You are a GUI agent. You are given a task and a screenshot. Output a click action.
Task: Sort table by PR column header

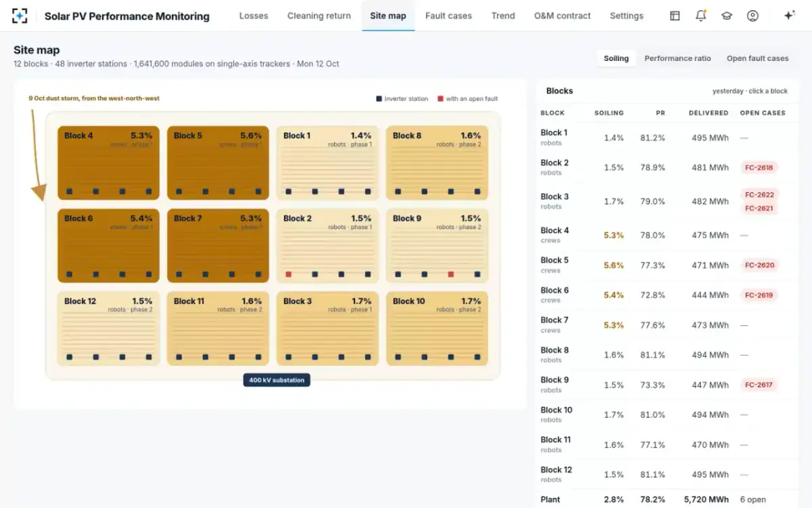(660, 113)
